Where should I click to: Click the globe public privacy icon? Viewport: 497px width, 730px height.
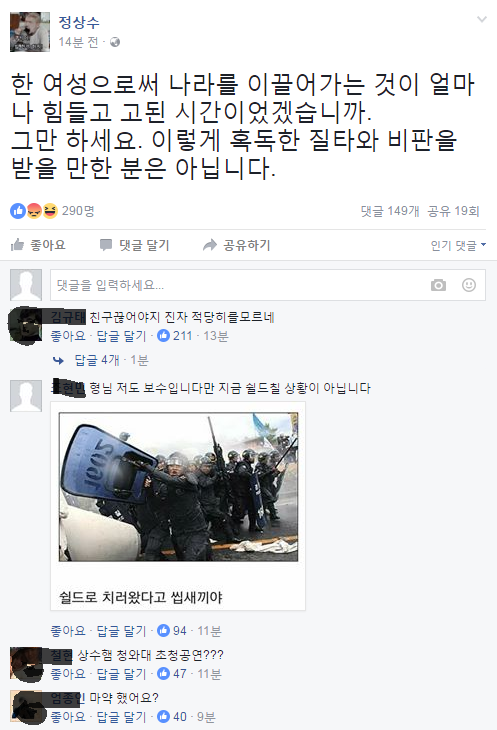[x=114, y=42]
